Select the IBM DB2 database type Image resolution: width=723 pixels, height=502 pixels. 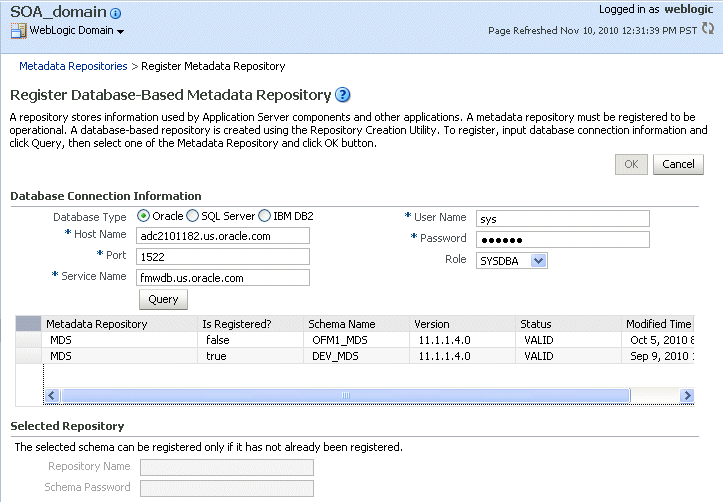264,216
